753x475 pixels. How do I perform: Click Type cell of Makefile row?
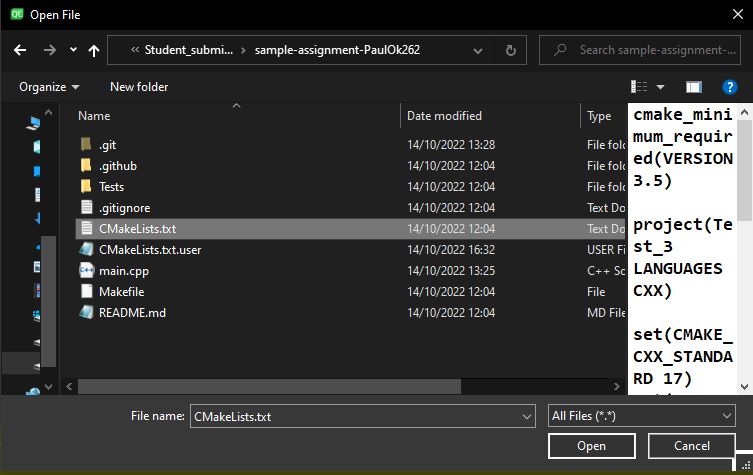596,292
